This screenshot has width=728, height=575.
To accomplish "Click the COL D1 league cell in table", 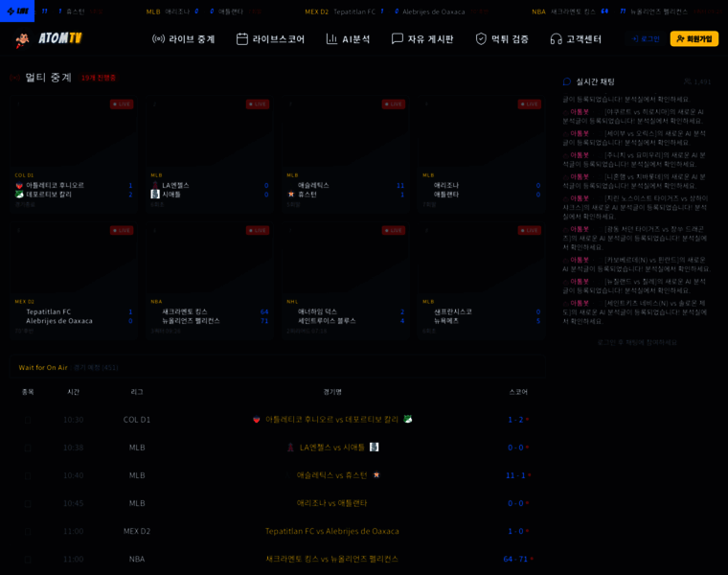I will tap(136, 420).
